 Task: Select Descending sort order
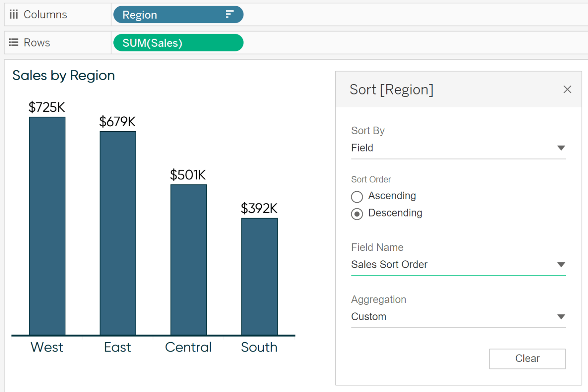pyautogui.click(x=357, y=214)
